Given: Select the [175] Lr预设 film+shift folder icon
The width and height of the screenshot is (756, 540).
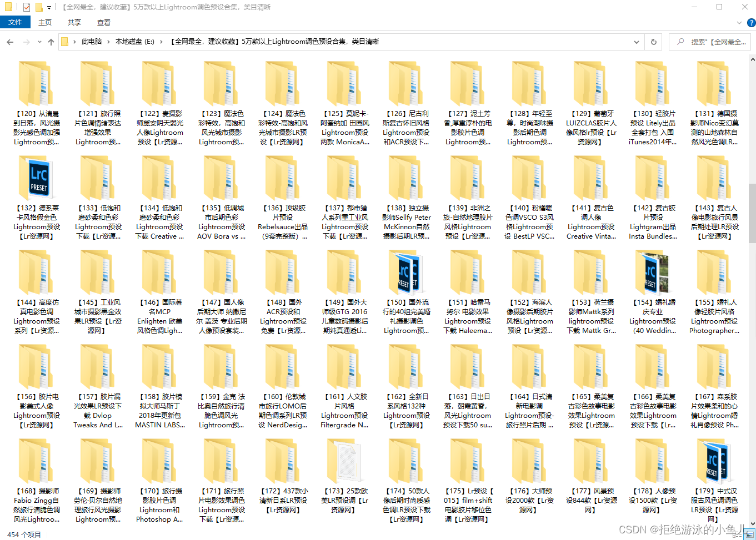Looking at the screenshot, I should pos(468,461).
